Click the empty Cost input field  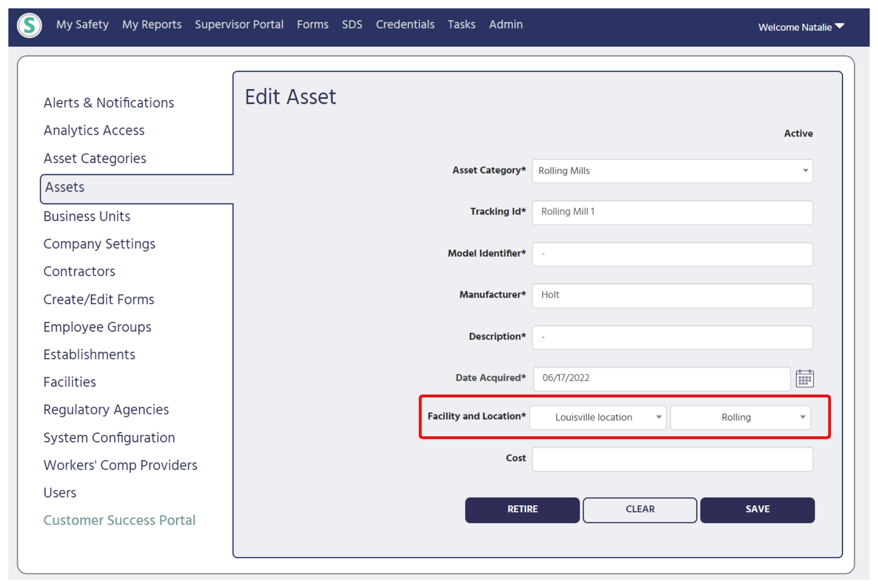coord(672,459)
